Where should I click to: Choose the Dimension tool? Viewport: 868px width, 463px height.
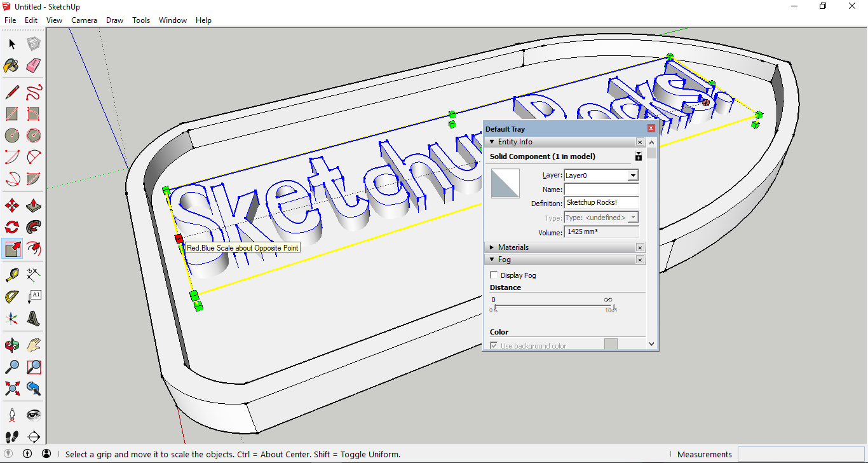point(34,275)
